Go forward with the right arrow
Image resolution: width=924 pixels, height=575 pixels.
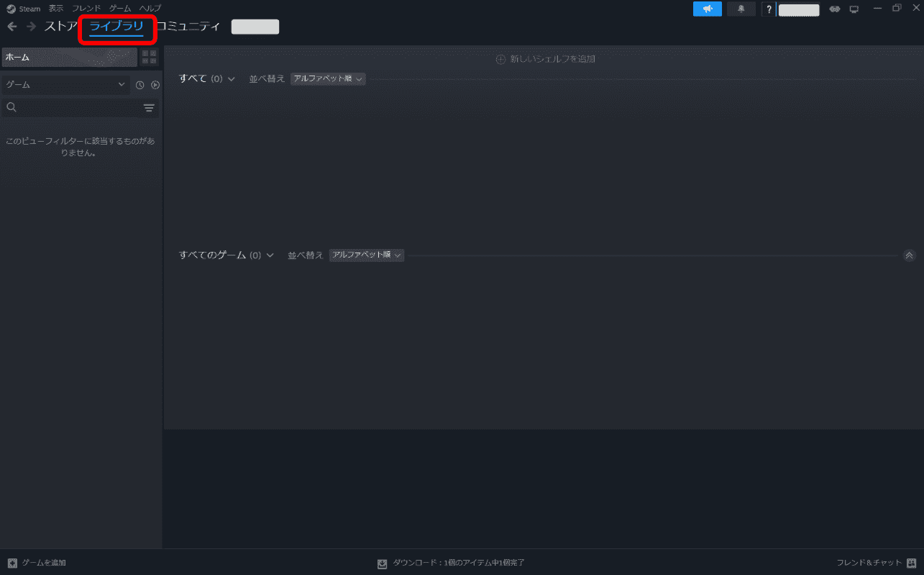(x=31, y=27)
